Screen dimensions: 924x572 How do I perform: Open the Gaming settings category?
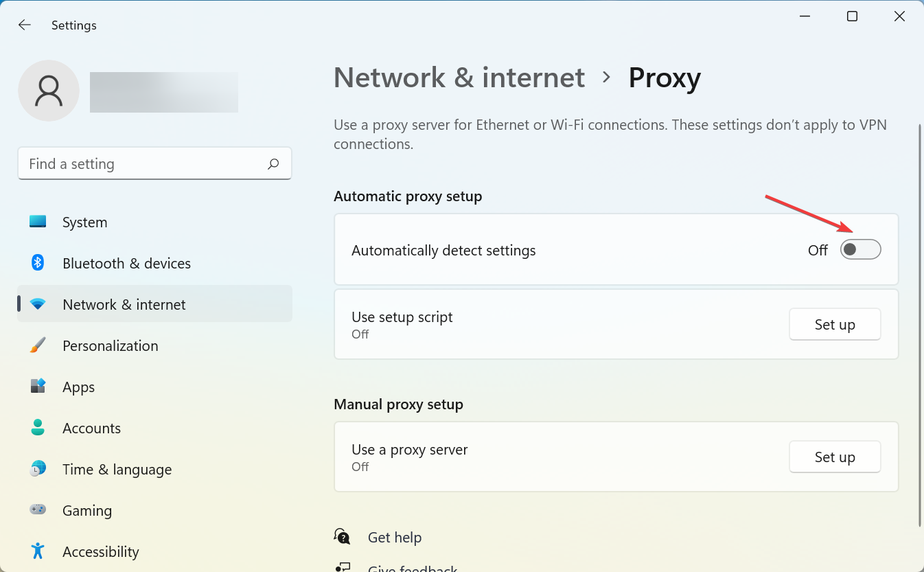click(x=86, y=510)
